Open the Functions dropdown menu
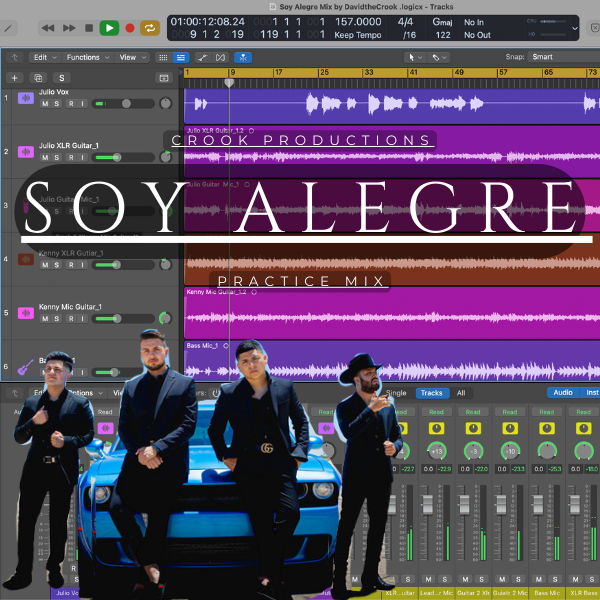Viewport: 600px width, 600px height. (x=88, y=57)
